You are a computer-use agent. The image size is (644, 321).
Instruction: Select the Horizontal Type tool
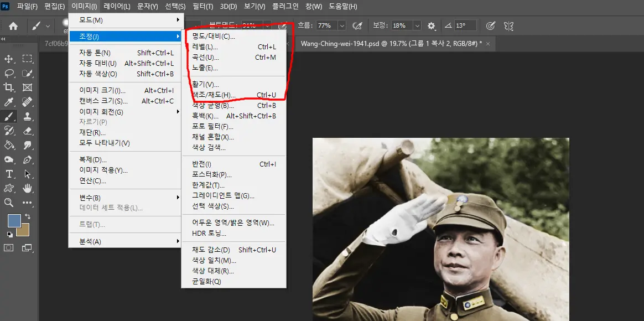pyautogui.click(x=9, y=174)
